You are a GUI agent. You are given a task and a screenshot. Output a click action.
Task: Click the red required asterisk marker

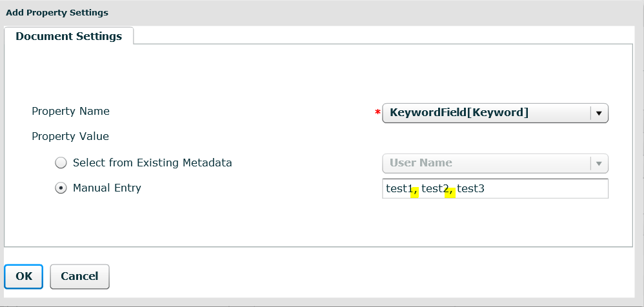click(377, 113)
